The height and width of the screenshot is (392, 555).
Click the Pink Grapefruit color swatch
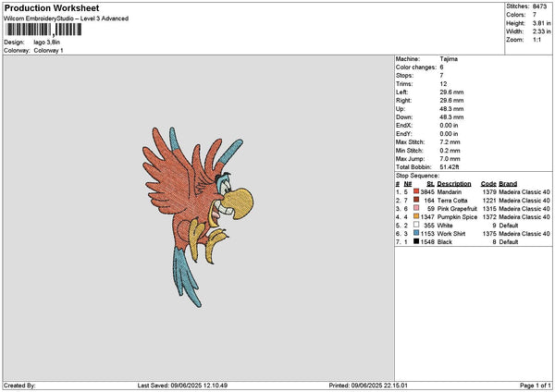click(416, 208)
